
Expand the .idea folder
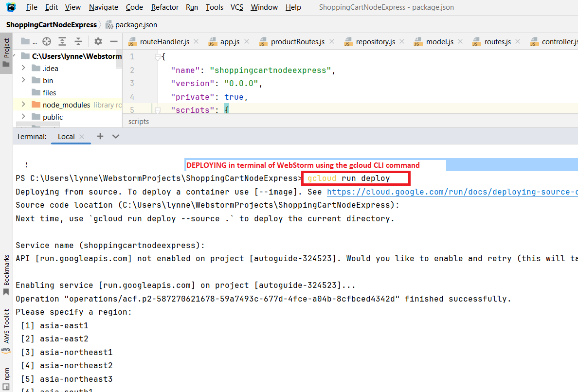(x=23, y=68)
